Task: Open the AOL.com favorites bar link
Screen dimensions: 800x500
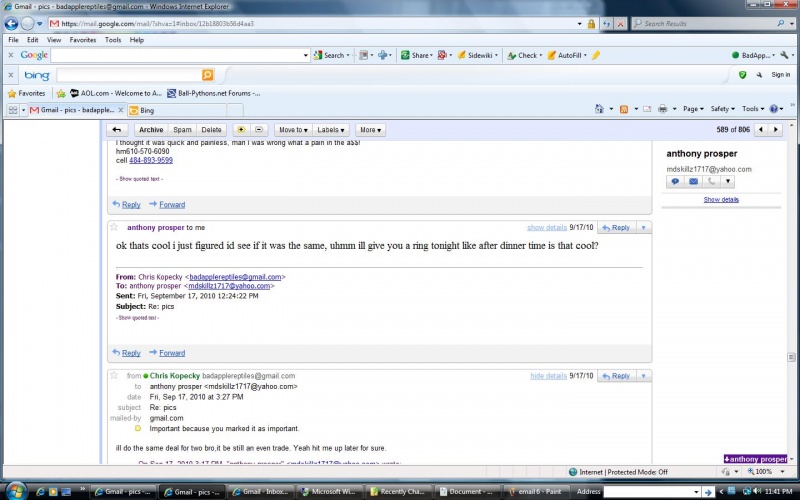Action: pos(116,93)
